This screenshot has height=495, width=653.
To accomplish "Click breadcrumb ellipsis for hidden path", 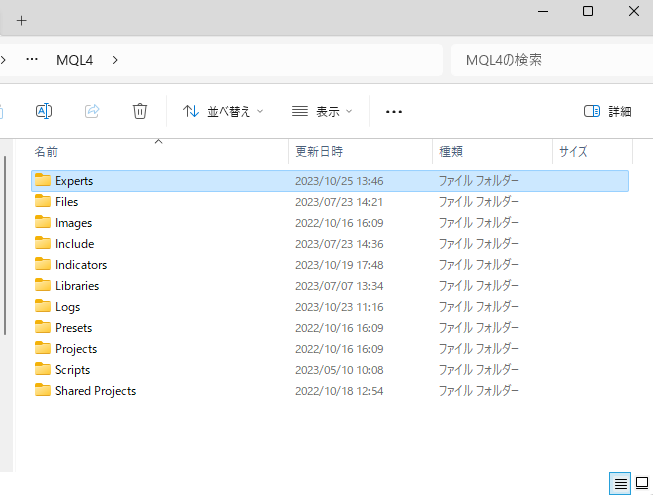I will coord(32,60).
